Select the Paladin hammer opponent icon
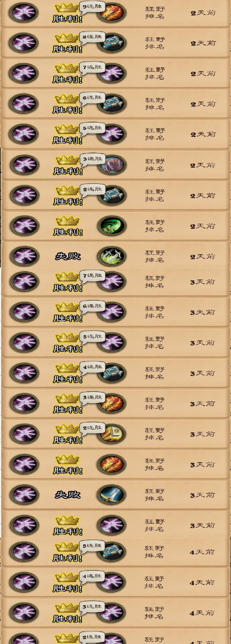This screenshot has height=644, width=231. [112, 434]
